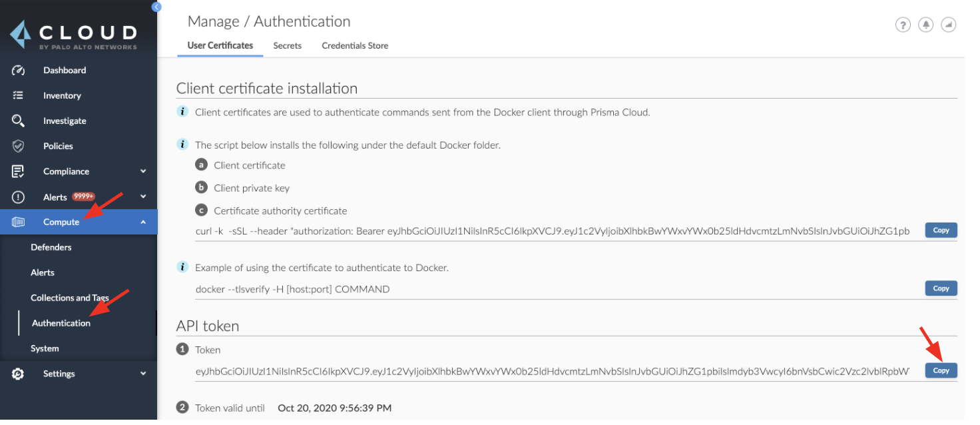The image size is (980, 425).
Task: Open the Credentials Store tab
Action: 355,45
